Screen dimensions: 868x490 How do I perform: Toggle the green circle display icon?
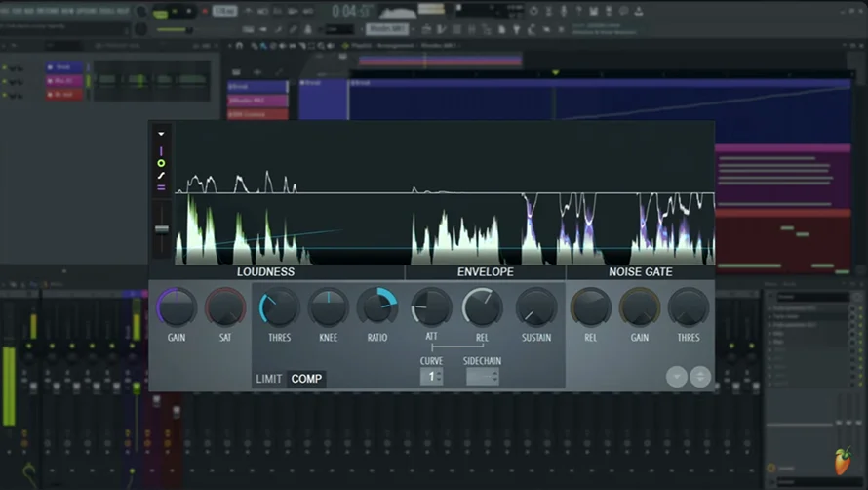(x=161, y=164)
